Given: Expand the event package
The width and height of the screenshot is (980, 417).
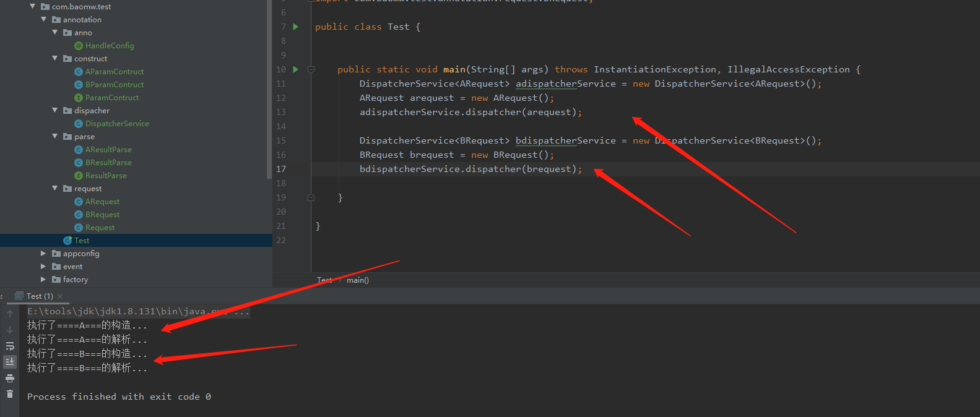Looking at the screenshot, I should tap(43, 267).
